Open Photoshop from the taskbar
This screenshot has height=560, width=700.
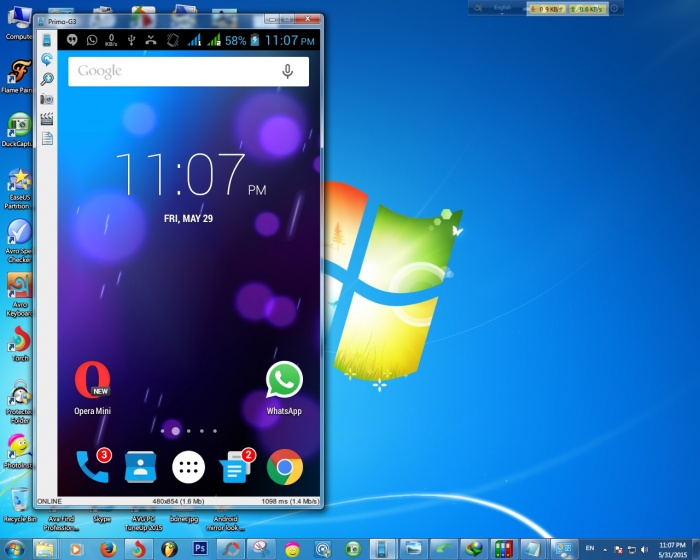(x=200, y=549)
